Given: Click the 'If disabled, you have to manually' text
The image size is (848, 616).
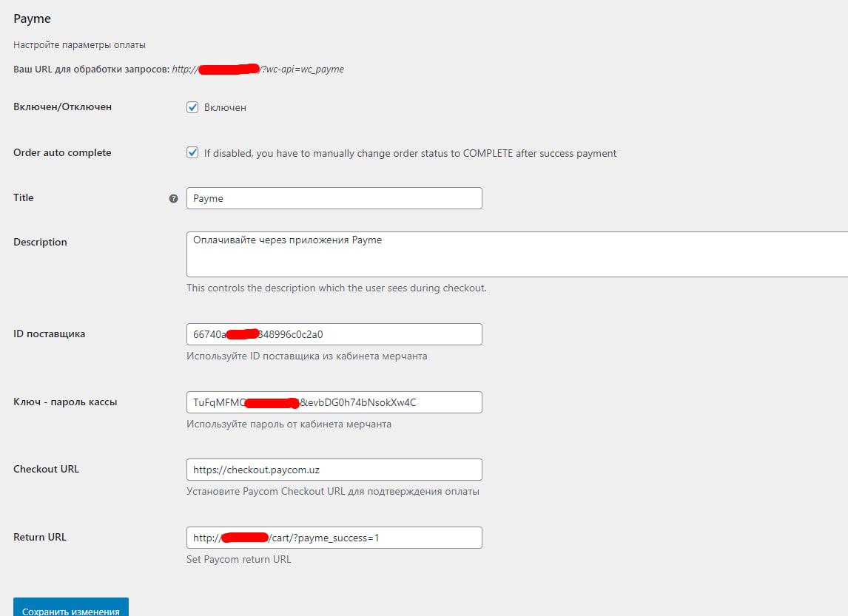Looking at the screenshot, I should (x=410, y=154).
